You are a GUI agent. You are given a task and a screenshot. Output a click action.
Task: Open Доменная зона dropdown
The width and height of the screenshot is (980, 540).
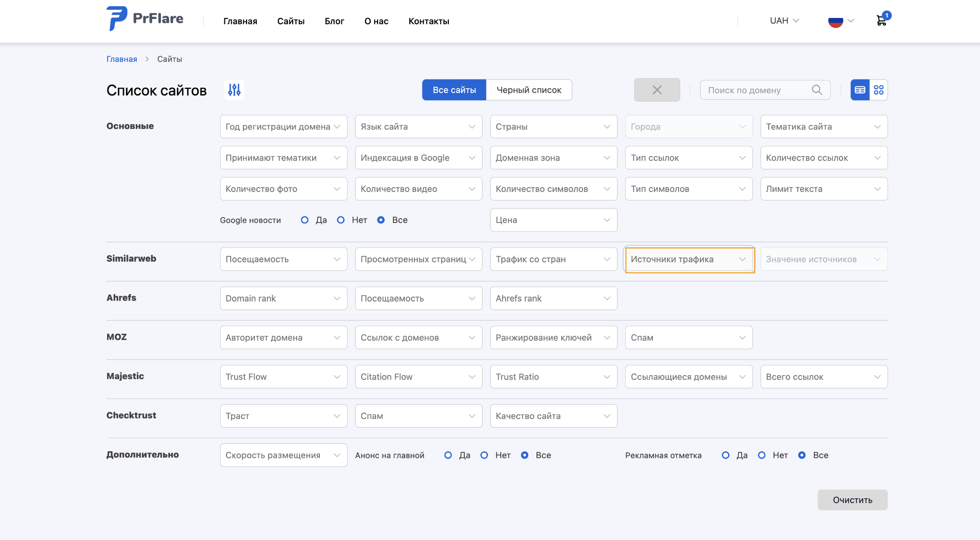[x=553, y=158]
